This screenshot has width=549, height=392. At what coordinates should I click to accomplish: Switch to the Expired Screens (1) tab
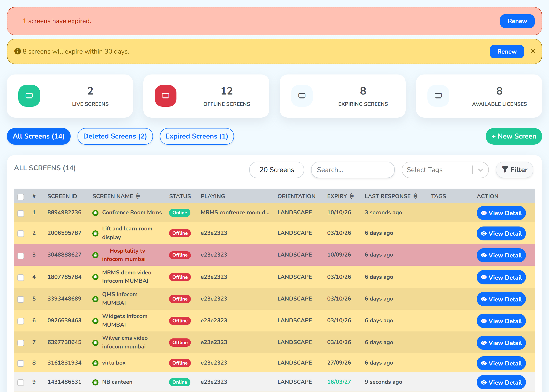point(197,136)
